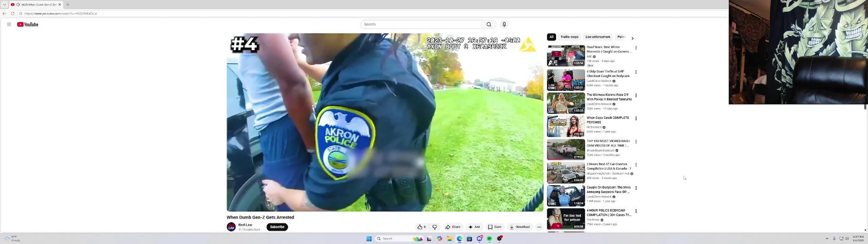Open the Discord taskbar icon
Image resolution: width=868 pixels, height=244 pixels.
(x=479, y=239)
